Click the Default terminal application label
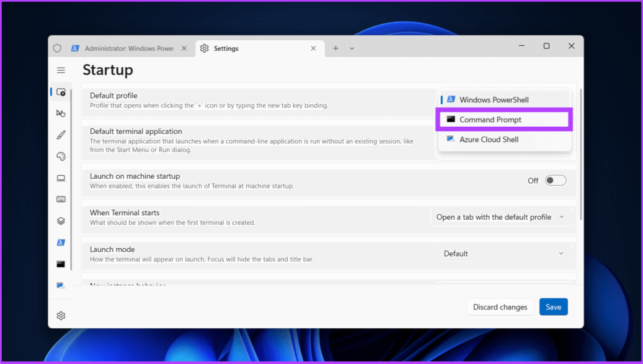 [x=136, y=132]
